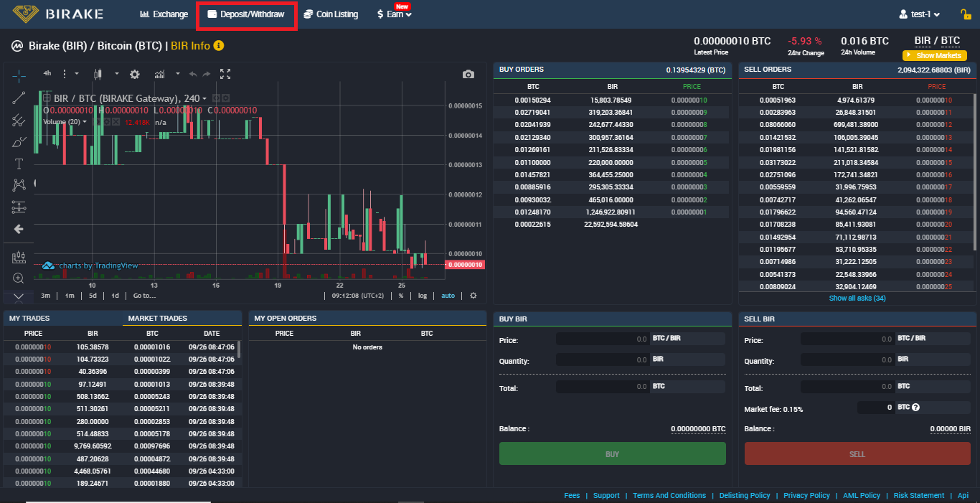Screen dimensions: 980x503
Task: Collapse the drawing toolbar with bottom chevron
Action: (19, 296)
